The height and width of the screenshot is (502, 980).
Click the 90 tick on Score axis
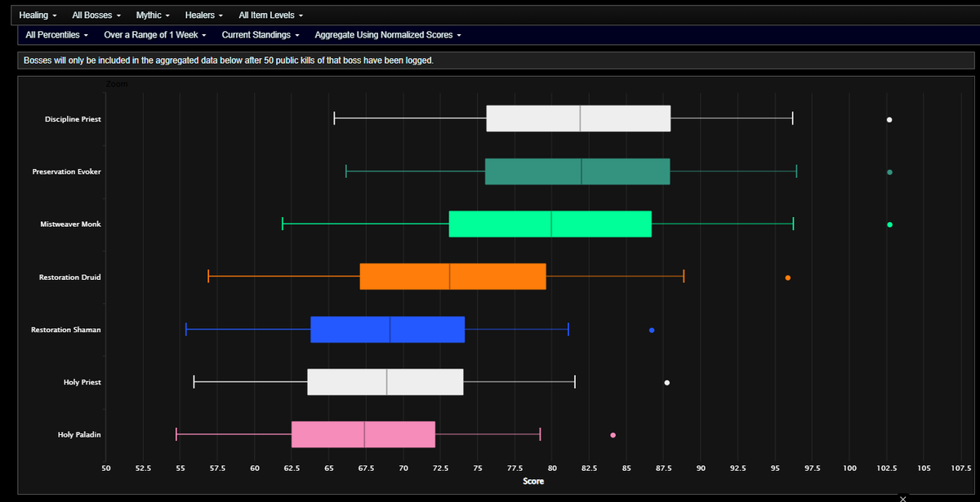(701, 468)
